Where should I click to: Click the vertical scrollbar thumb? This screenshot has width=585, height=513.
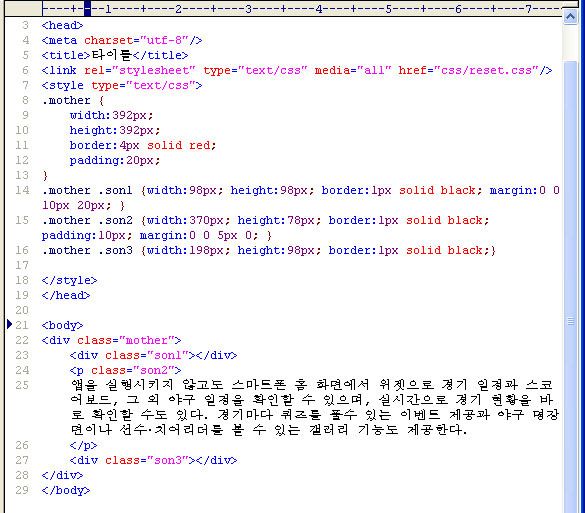pos(570,287)
